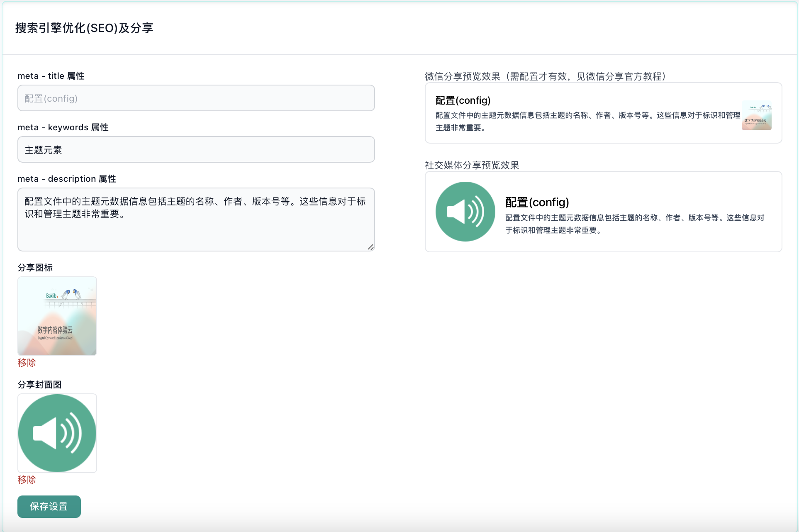
Task: Click the meta title input field
Action: coord(196,98)
